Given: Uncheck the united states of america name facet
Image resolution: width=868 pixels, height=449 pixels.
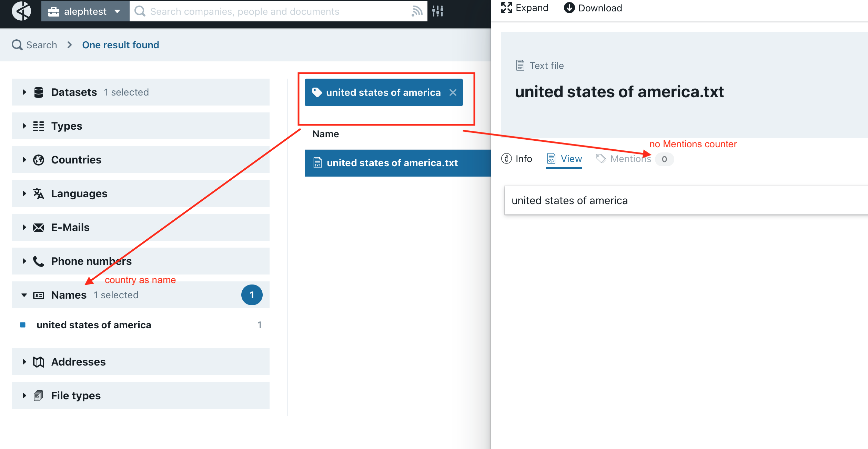Looking at the screenshot, I should click(23, 325).
